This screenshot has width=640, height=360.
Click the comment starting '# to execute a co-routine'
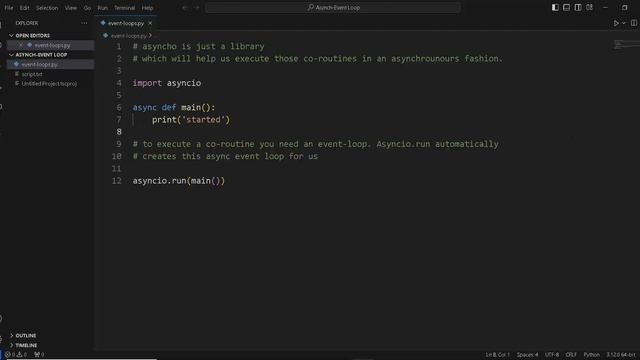[315, 144]
